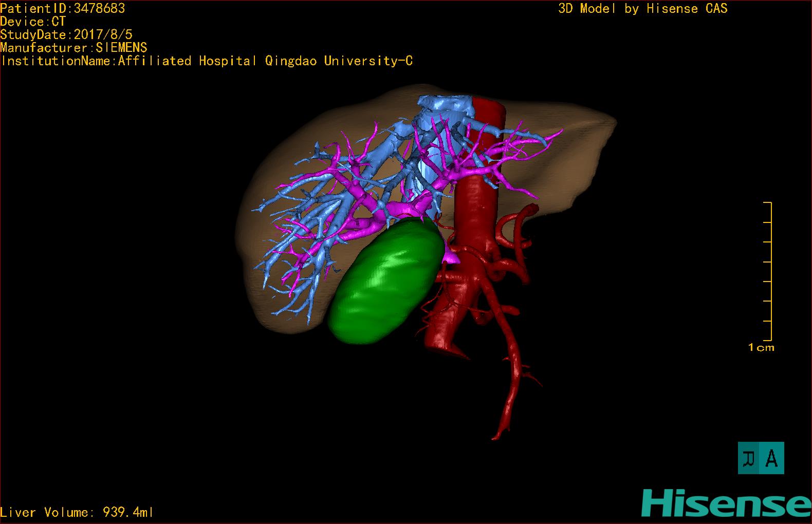This screenshot has height=524, width=812.
Task: Pick the green mass in the 3D model
Action: (385, 280)
